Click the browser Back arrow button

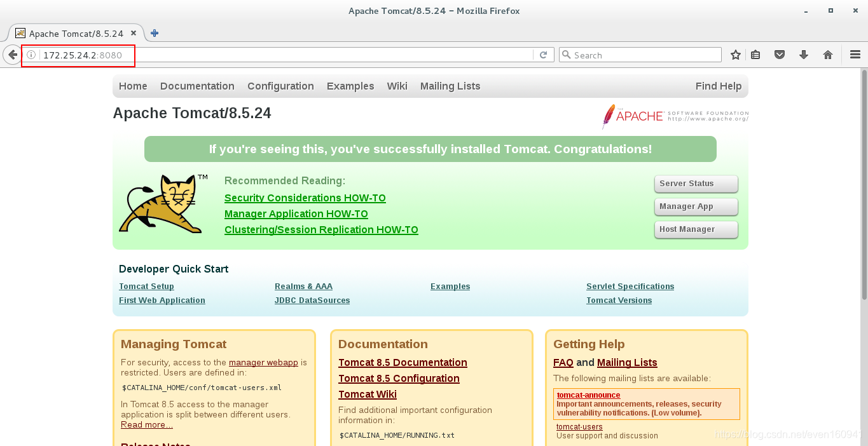pyautogui.click(x=12, y=55)
